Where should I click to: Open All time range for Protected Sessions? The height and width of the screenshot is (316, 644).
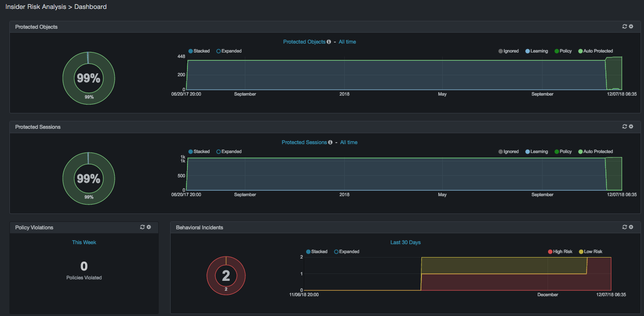coord(349,143)
